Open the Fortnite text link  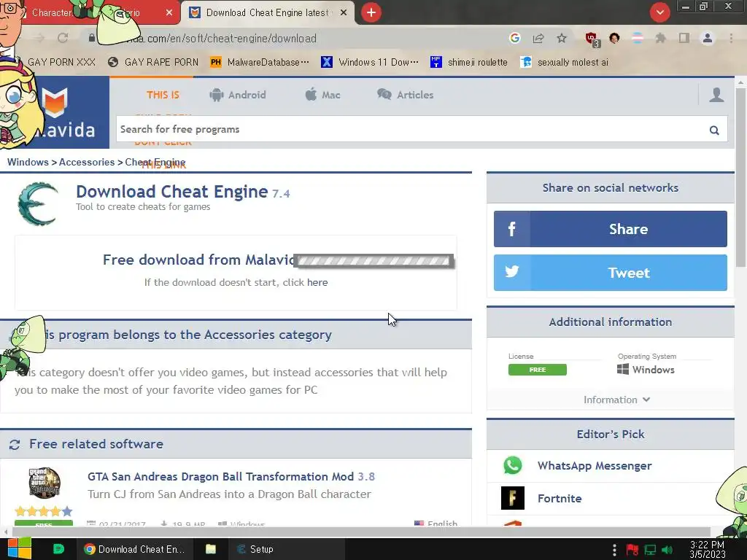coord(560,499)
